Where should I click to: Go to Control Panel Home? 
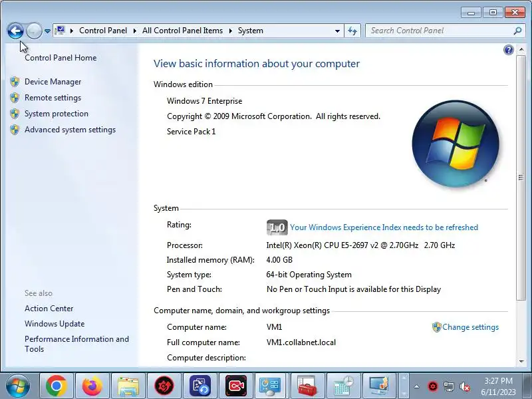point(61,58)
